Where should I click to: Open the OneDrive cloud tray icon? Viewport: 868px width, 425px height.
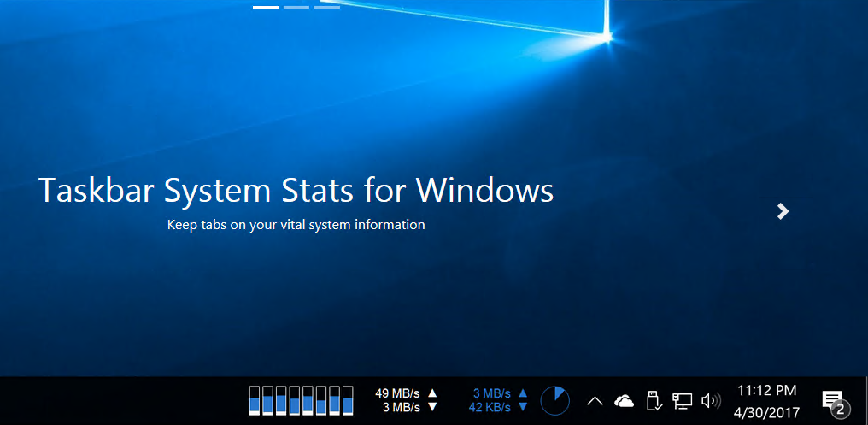point(624,400)
